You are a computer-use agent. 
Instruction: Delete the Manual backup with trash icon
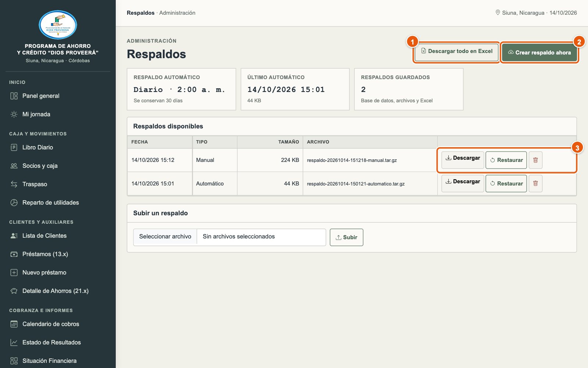535,160
